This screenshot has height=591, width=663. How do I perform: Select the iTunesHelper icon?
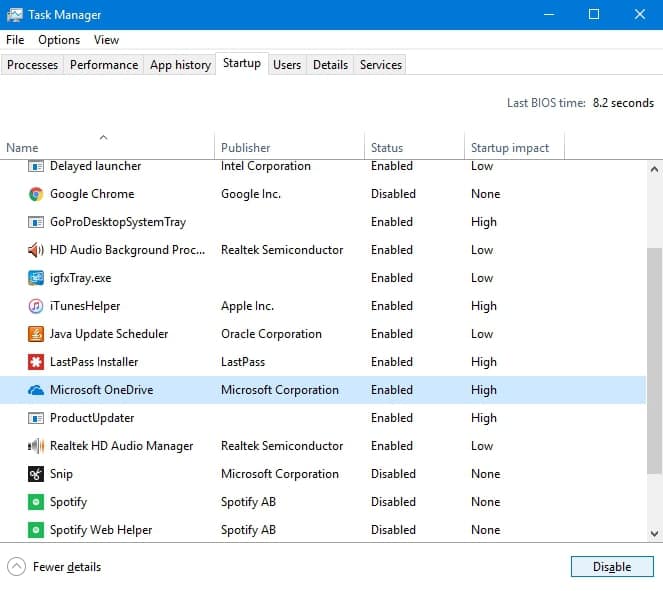[x=36, y=306]
